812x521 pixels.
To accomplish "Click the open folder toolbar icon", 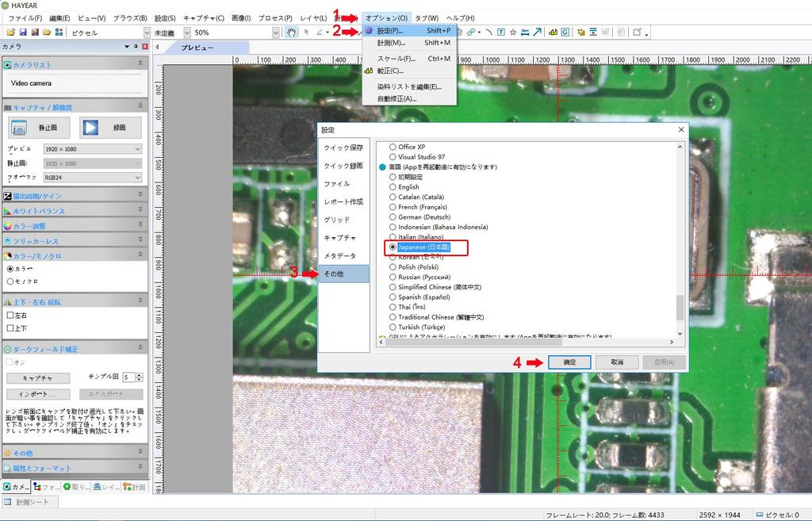I will (10, 33).
